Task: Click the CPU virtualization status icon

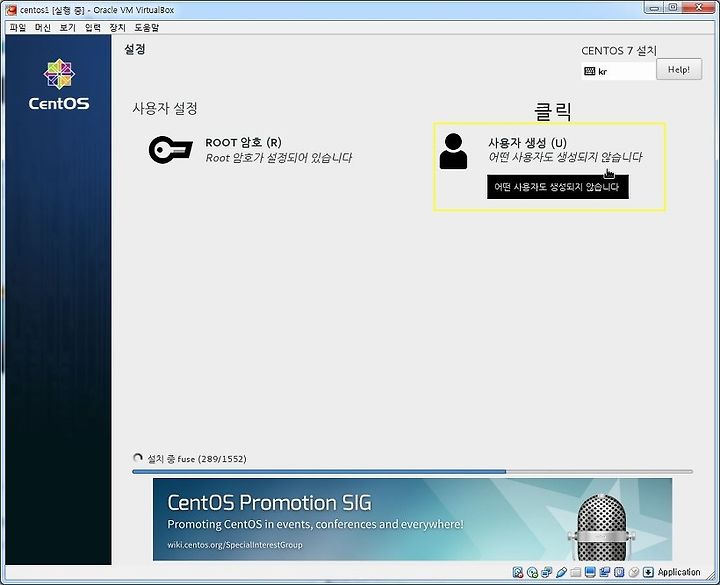Action: (619, 572)
